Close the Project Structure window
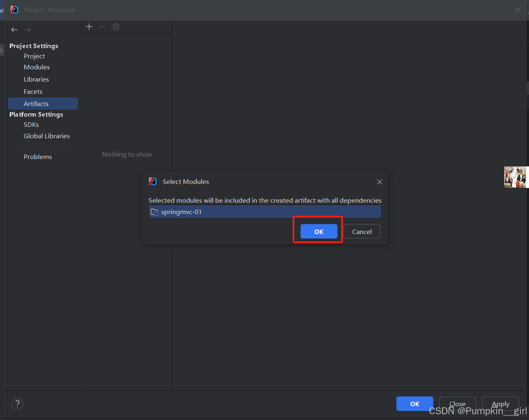The width and height of the screenshot is (529, 420). (518, 10)
